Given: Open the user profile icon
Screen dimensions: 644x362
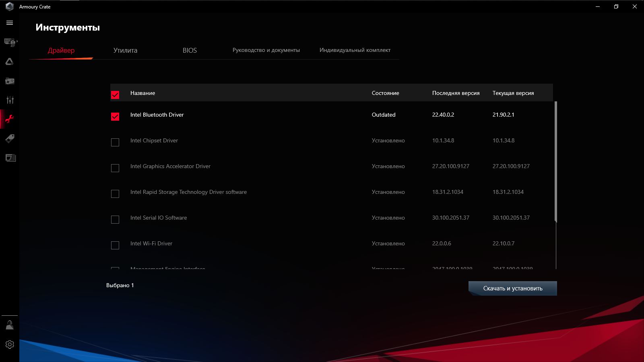Looking at the screenshot, I should tap(10, 325).
